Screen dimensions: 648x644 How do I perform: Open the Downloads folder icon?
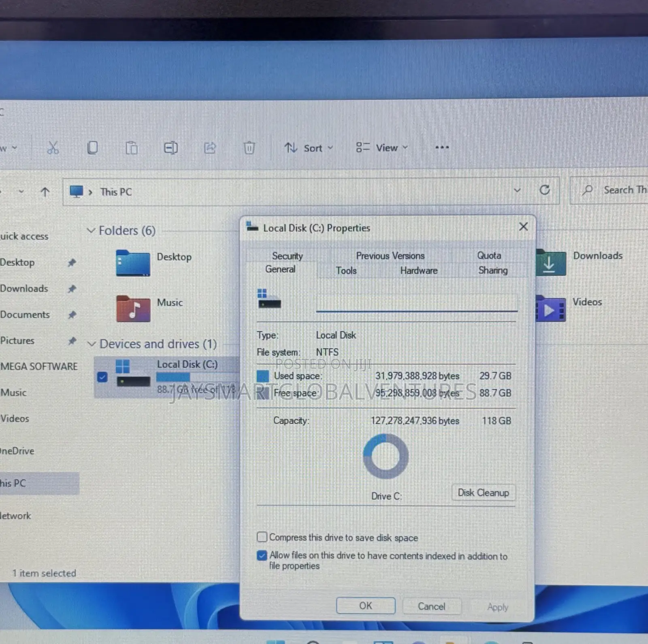tap(551, 262)
